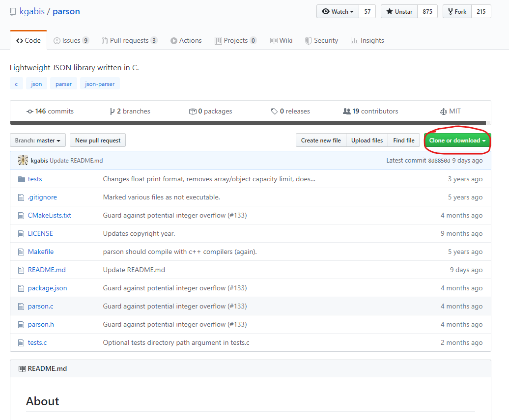Switch to the Actions tab
Image resolution: width=509 pixels, height=420 pixels.
pos(186,41)
